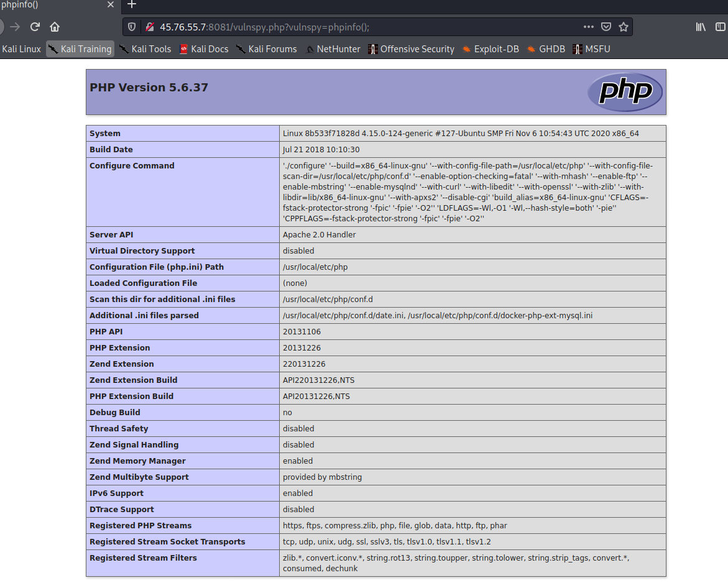Click the /usr/local/etc/php/conf.d value
This screenshot has width=728, height=583.
(x=328, y=300)
